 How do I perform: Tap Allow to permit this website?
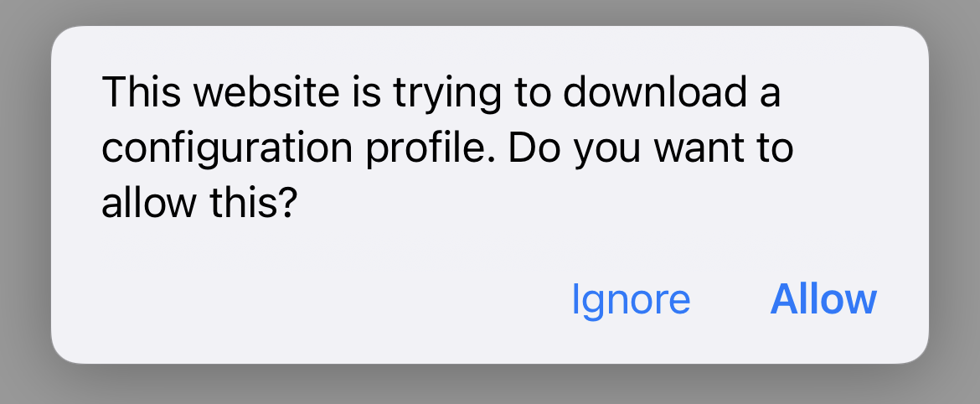point(823,299)
